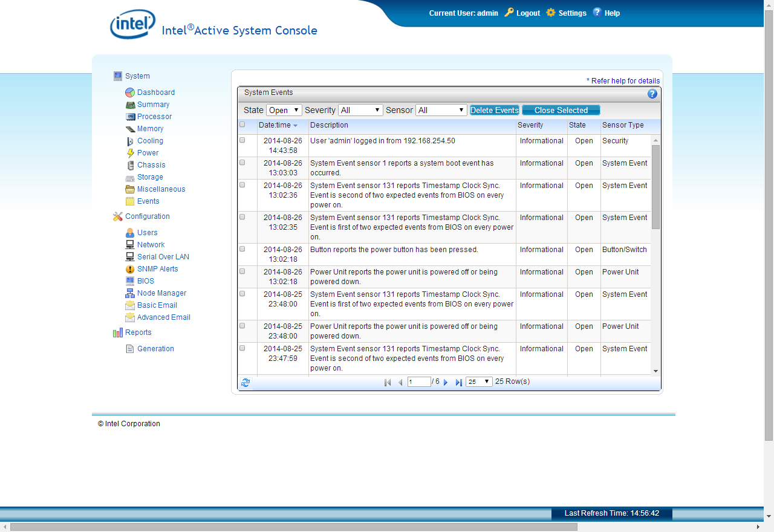
Task: Click the Chassis tower icon
Action: pos(130,165)
